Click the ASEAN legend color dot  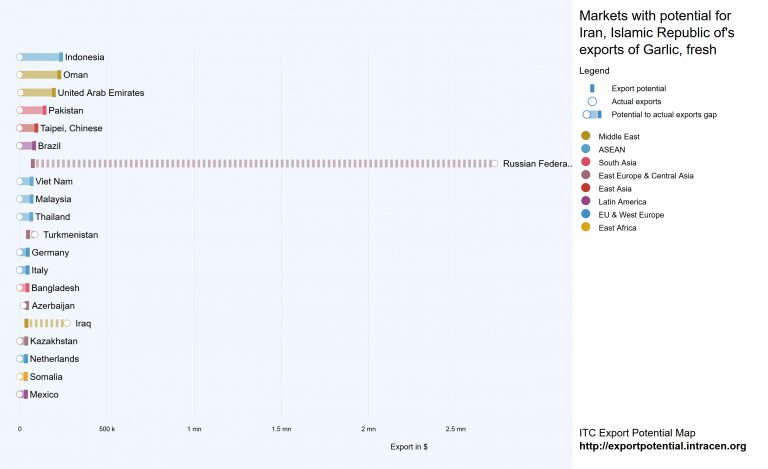click(585, 149)
